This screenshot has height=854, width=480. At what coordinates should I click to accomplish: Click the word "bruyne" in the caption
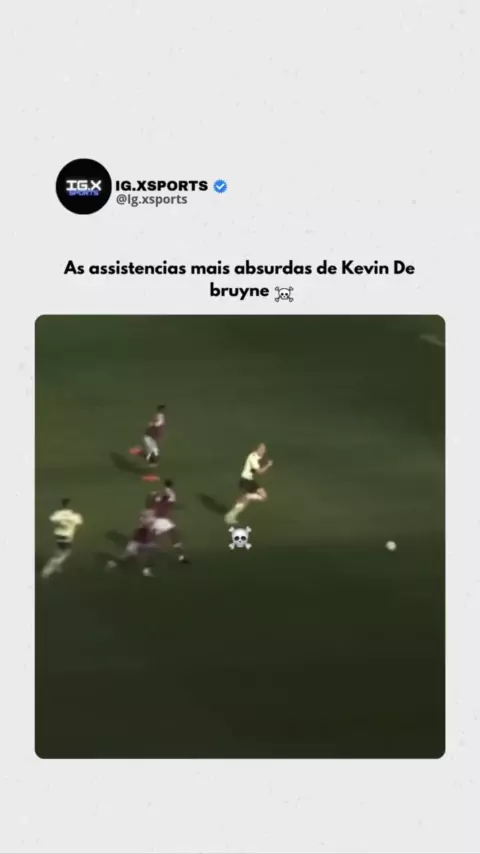click(239, 291)
